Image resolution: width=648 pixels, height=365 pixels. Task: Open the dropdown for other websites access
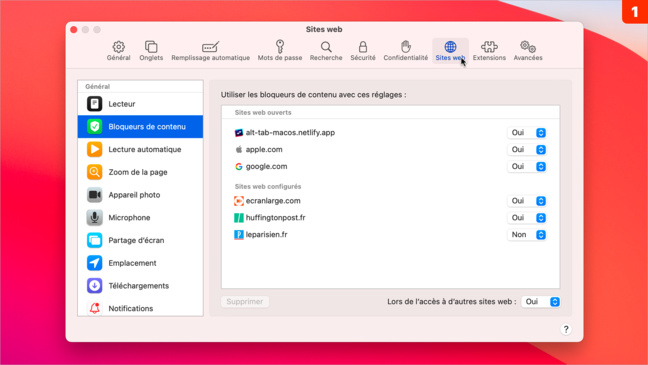[541, 302]
